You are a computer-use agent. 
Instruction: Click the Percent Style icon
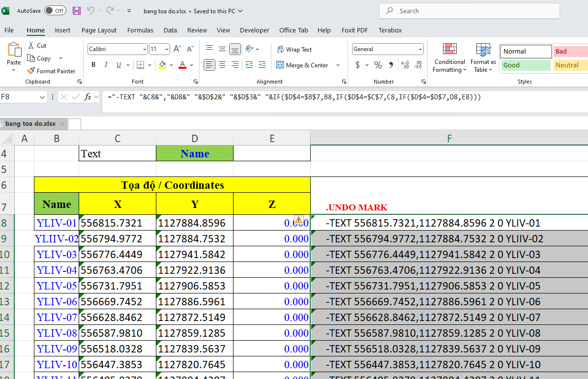point(378,65)
